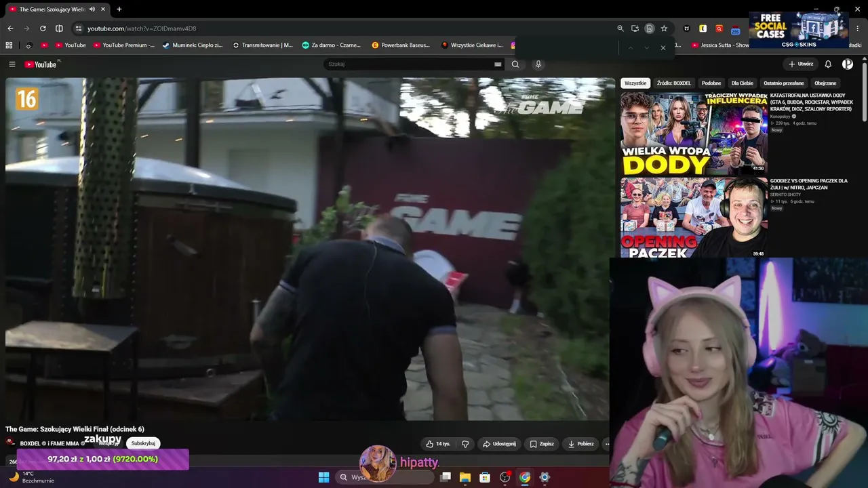868x488 pixels.
Task: Open the 'Transmitowanie | M...' bookmark
Action: tap(263, 45)
